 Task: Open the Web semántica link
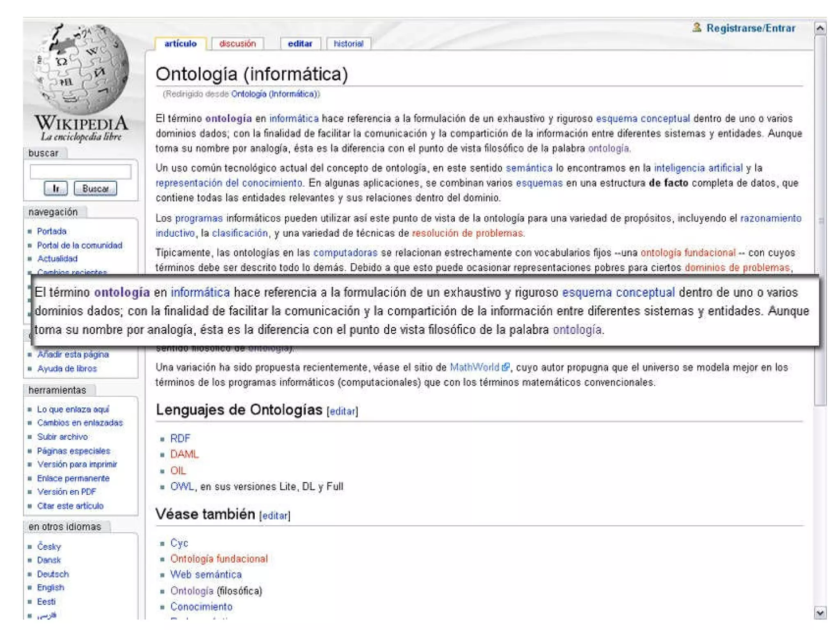point(206,574)
